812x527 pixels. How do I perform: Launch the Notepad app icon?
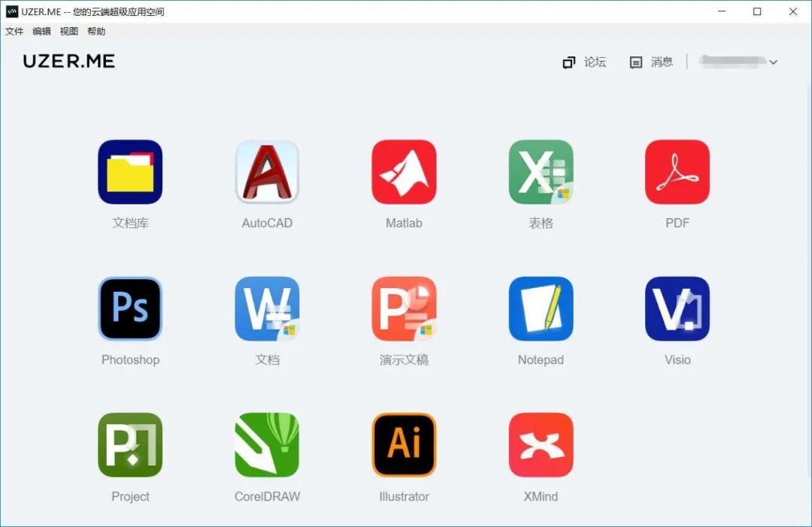541,308
